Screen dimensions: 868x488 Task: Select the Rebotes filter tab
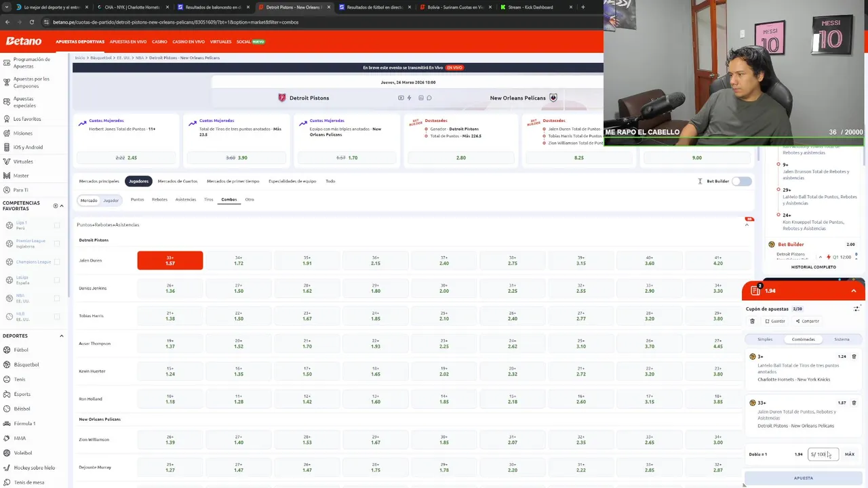tap(159, 199)
